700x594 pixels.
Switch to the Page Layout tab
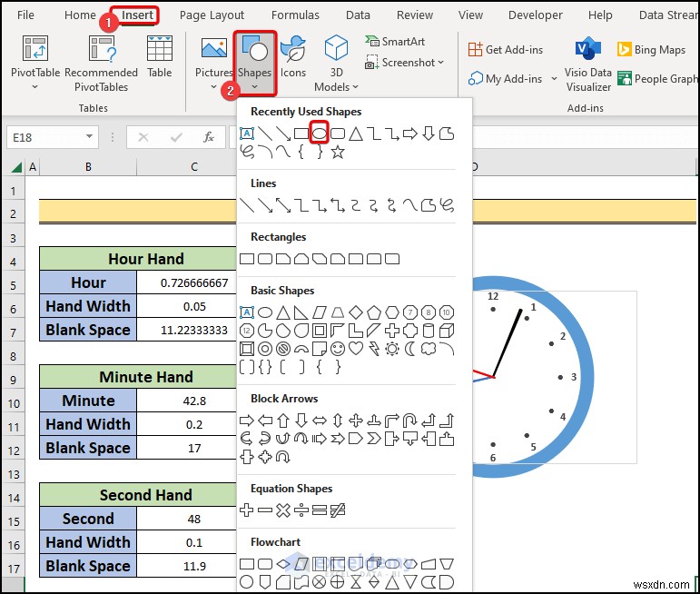[x=212, y=15]
